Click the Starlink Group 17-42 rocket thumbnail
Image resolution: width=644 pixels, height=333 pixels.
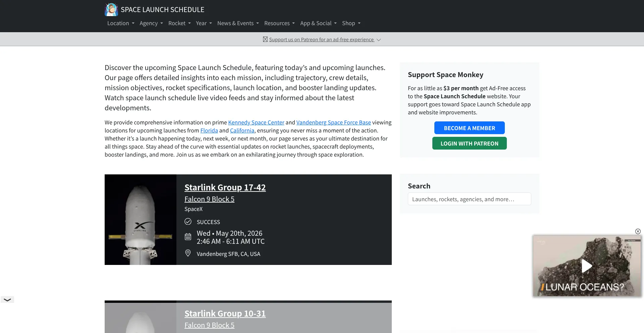point(141,220)
